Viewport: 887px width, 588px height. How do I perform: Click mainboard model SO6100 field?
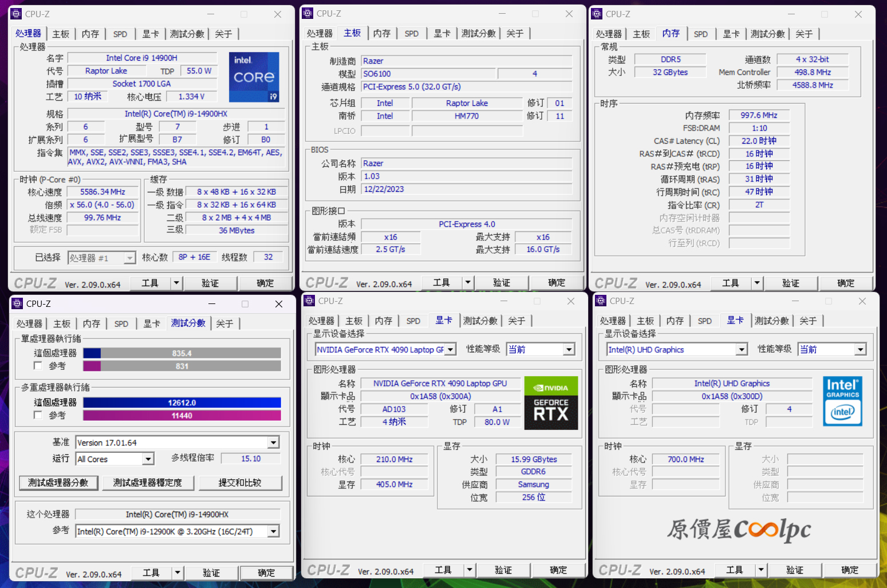[428, 74]
